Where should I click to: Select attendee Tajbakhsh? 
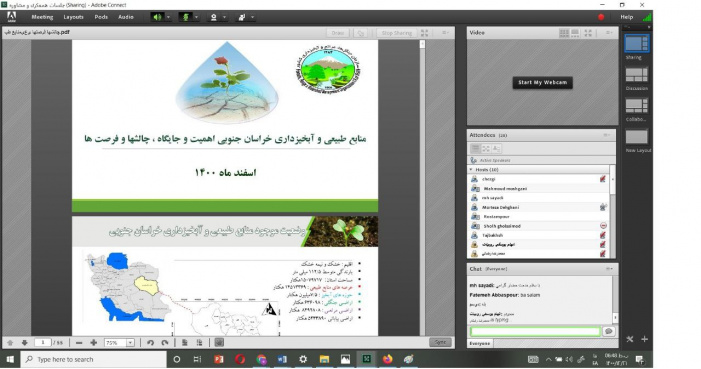pyautogui.click(x=539, y=235)
